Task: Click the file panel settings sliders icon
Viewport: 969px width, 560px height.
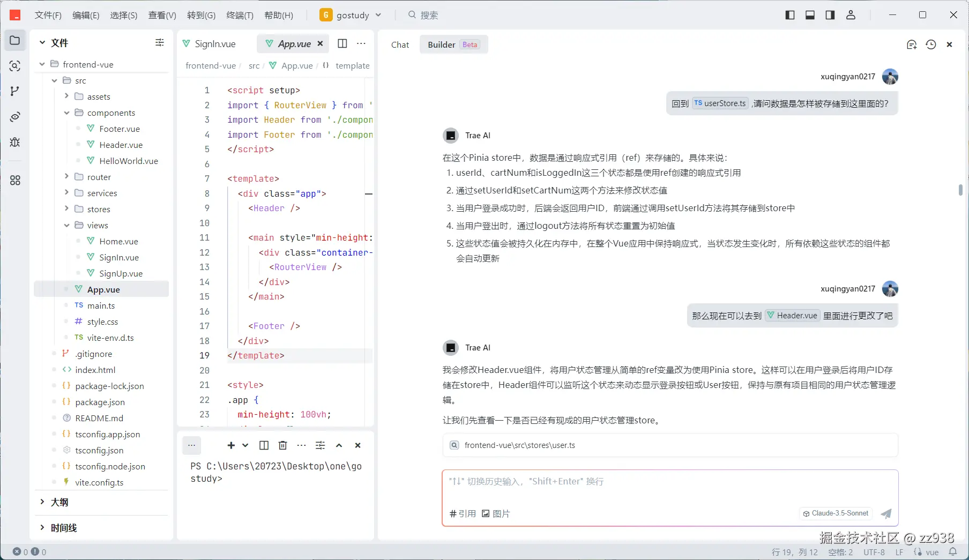Action: coord(160,42)
